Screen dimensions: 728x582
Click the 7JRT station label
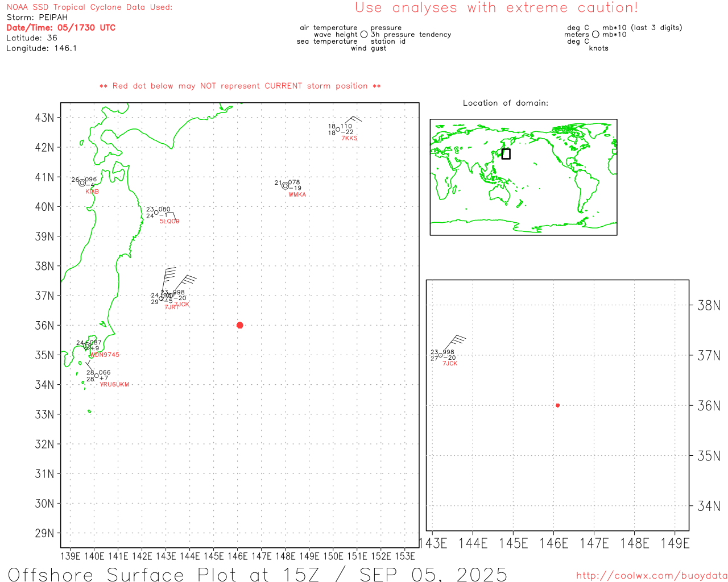171,307
